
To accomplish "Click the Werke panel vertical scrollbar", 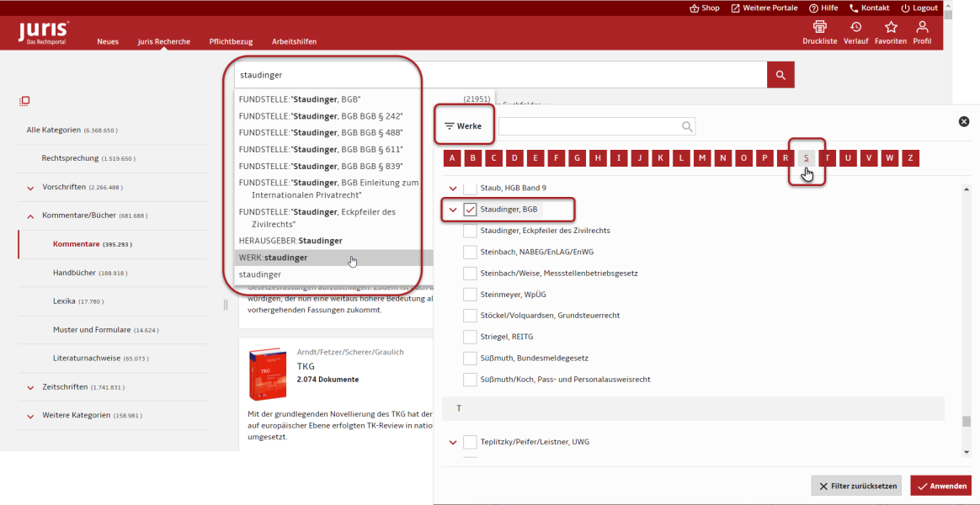I will pyautogui.click(x=967, y=320).
